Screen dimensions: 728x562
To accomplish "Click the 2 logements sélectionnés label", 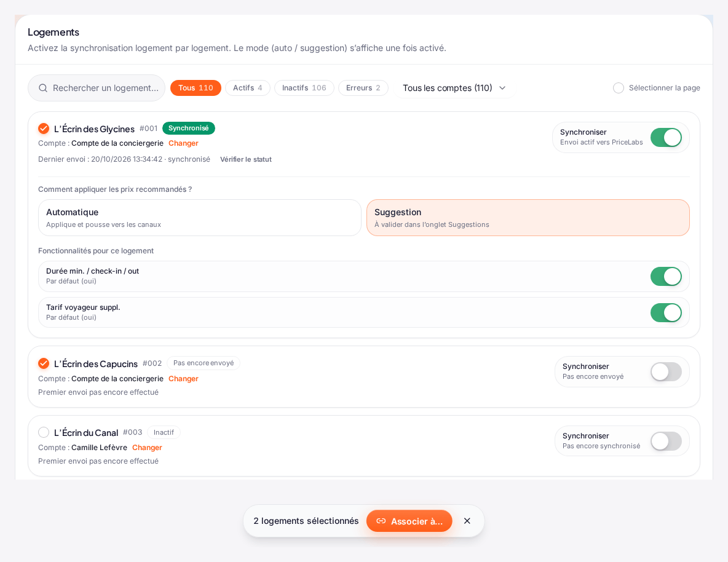I will tap(306, 521).
